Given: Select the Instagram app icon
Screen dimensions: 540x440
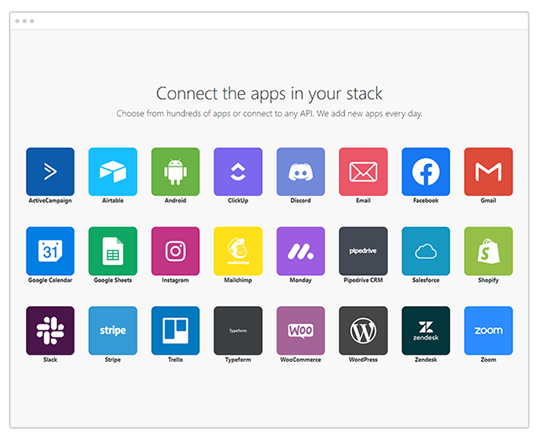Looking at the screenshot, I should [175, 251].
